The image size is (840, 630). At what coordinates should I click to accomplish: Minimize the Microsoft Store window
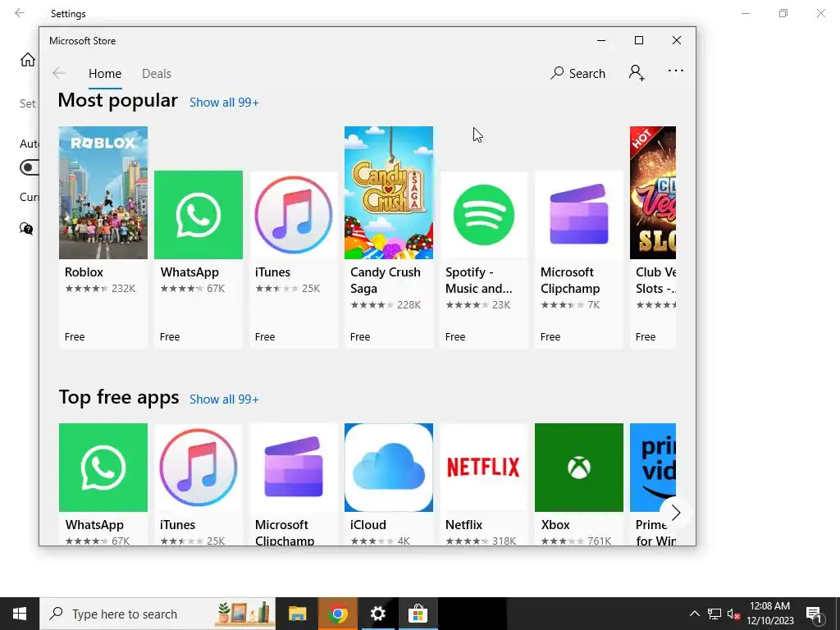tap(601, 40)
